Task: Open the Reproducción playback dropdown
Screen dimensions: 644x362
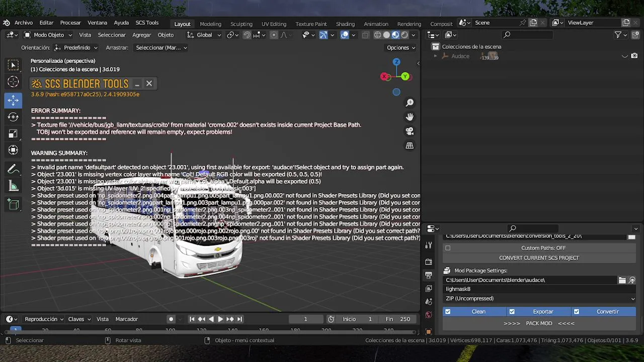Action: (x=44, y=319)
